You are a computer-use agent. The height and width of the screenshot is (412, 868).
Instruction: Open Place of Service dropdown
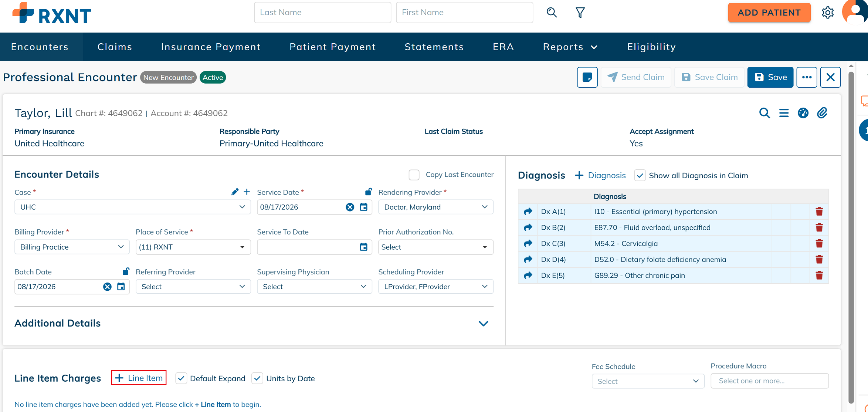(193, 247)
